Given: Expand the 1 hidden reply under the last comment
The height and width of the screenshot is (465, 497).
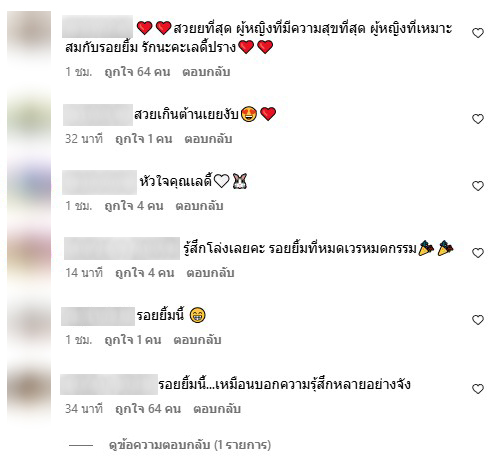Looking at the screenshot, I should pos(190,445).
